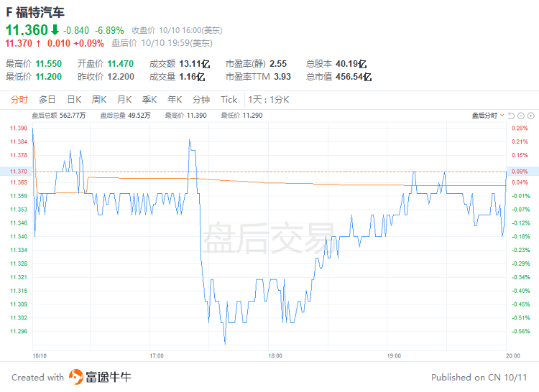539x392 pixels.
Task: Select the 1天:1分K option
Action: [x=269, y=100]
